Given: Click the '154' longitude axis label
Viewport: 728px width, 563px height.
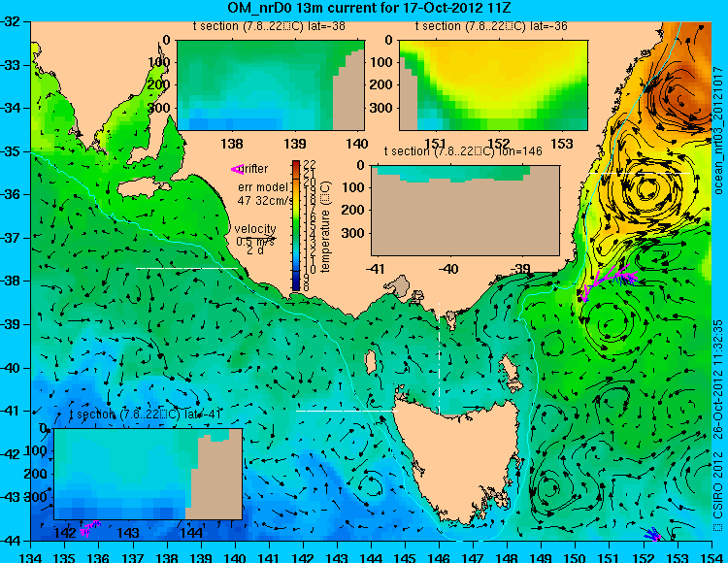Looking at the screenshot, I should click(x=711, y=556).
